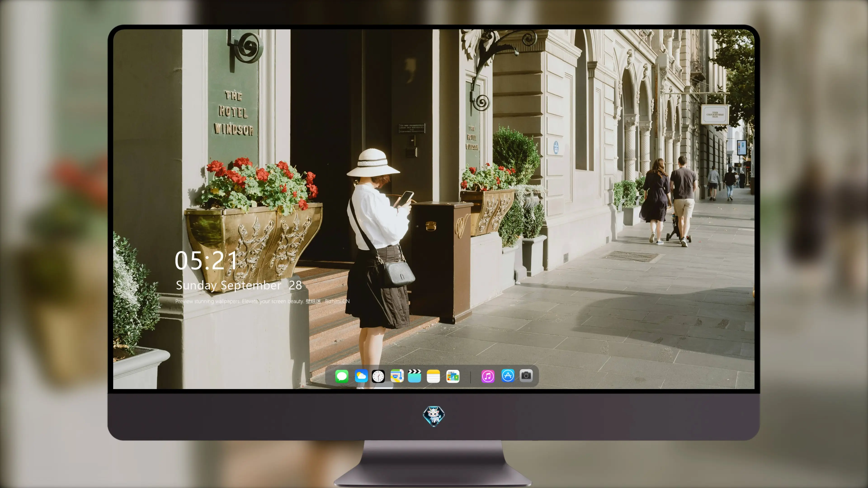Click the dragon mascot logo on monitor chin
The width and height of the screenshot is (868, 488).
pyautogui.click(x=434, y=416)
